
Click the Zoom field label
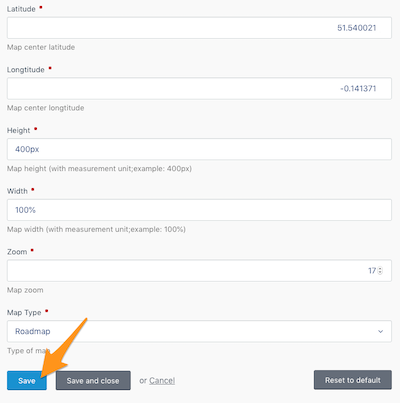pos(17,252)
